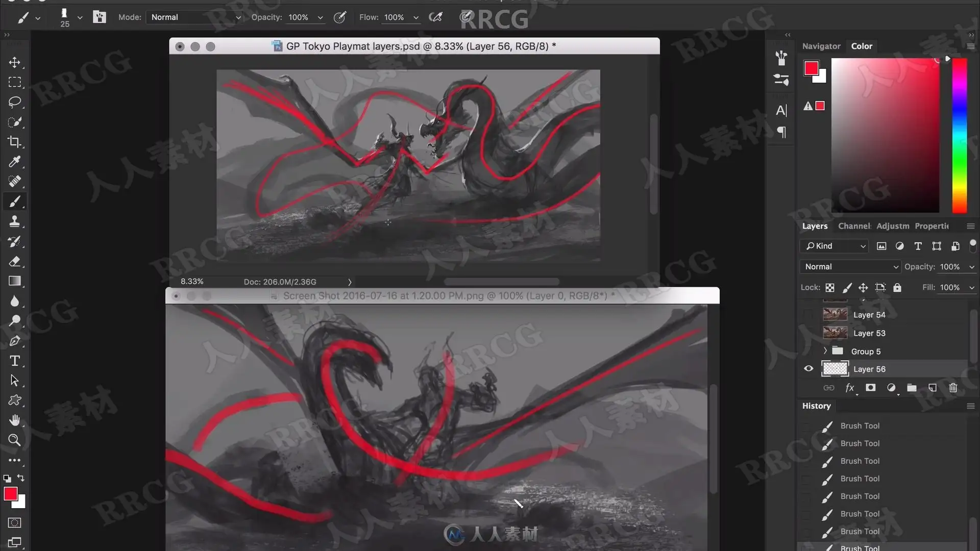Open the Layers panel menu
Image resolution: width=980 pixels, height=551 pixels.
(x=971, y=226)
